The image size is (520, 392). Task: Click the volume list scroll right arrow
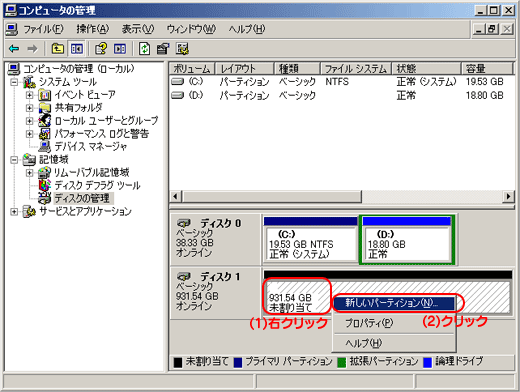pos(508,196)
